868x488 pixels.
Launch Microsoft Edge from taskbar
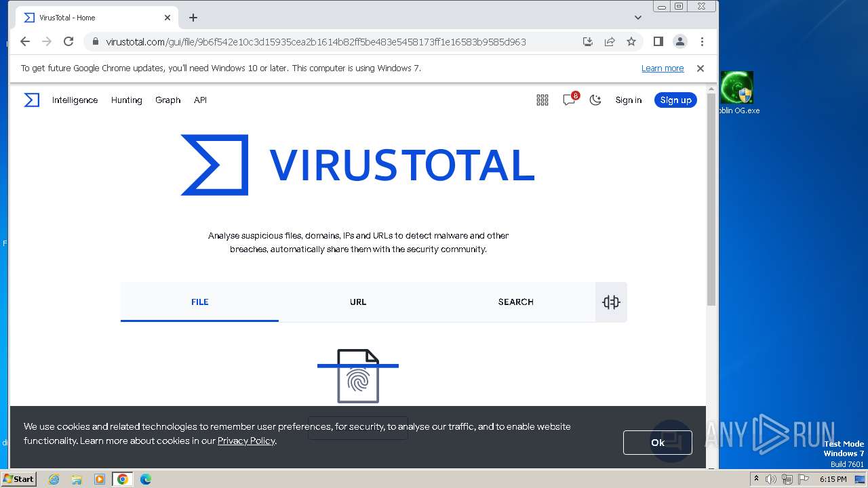pos(146,479)
